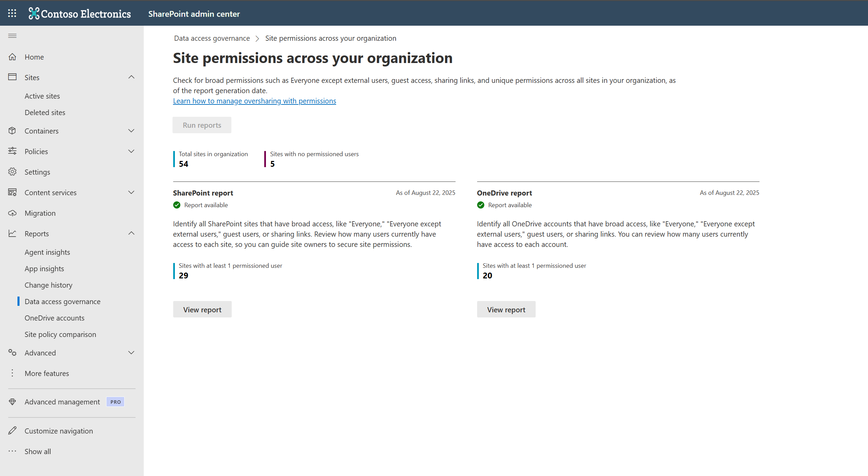Screen dimensions: 868x476
Task: Click the Home house icon
Action: click(x=12, y=57)
